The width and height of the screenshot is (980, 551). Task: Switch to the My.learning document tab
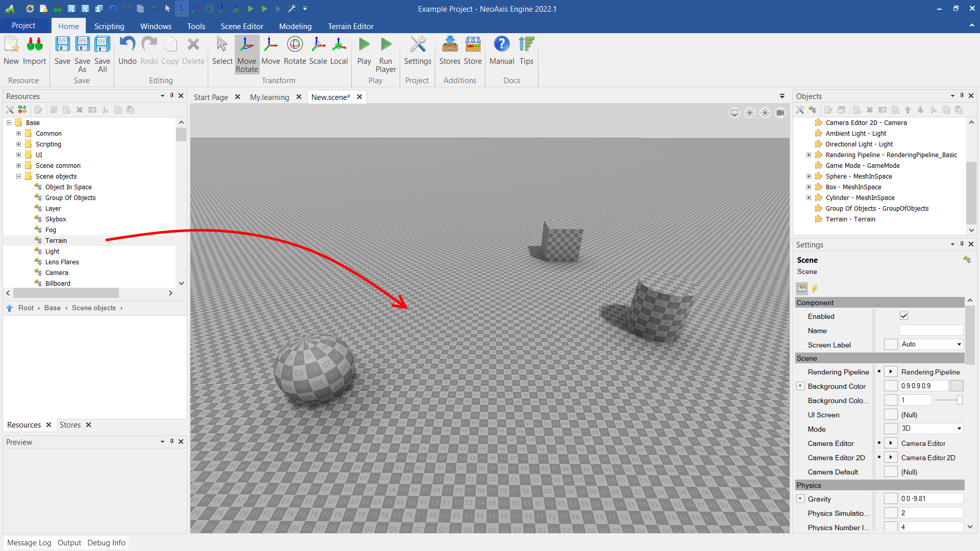pos(269,97)
